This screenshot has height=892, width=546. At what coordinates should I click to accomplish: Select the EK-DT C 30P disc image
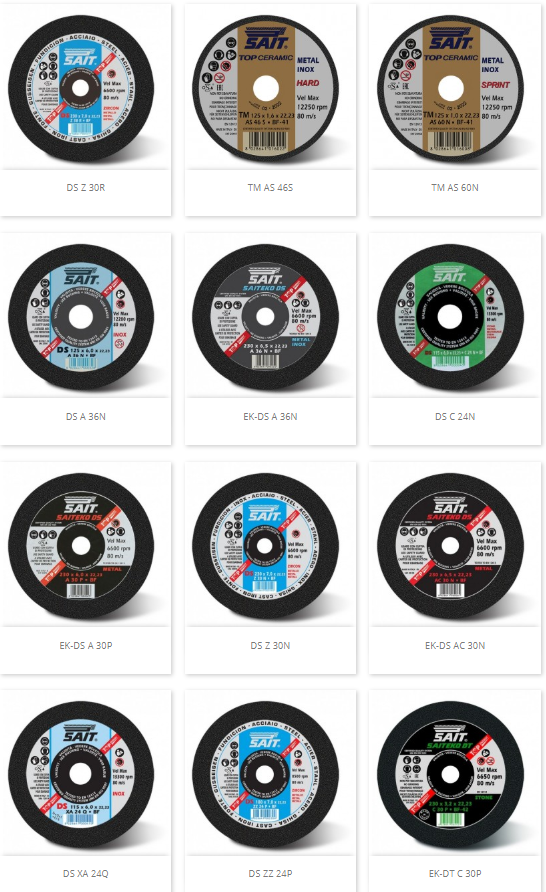point(450,775)
